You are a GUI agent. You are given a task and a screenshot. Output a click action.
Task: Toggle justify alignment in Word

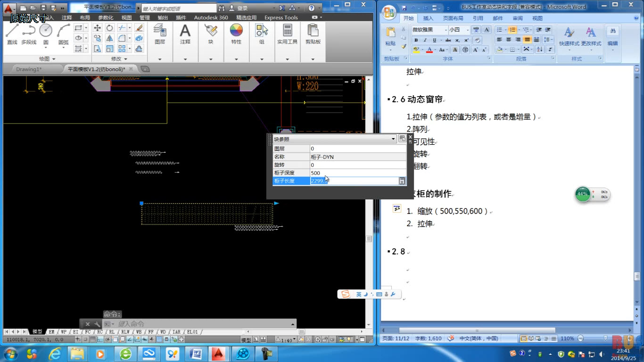pos(527,40)
